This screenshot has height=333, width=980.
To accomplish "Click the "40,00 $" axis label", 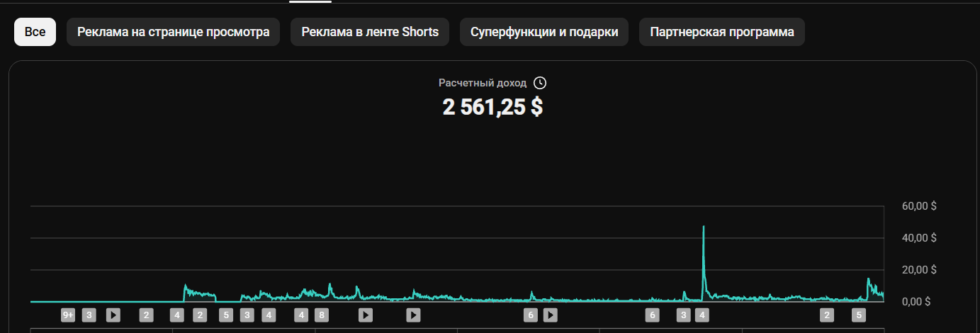I will pyautogui.click(x=920, y=237).
